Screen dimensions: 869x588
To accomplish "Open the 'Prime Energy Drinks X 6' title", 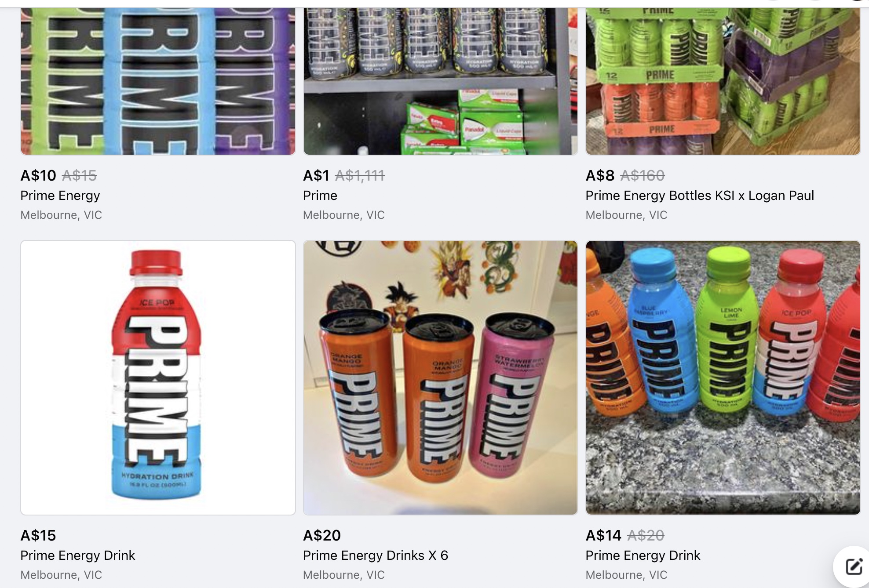I will click(x=376, y=555).
